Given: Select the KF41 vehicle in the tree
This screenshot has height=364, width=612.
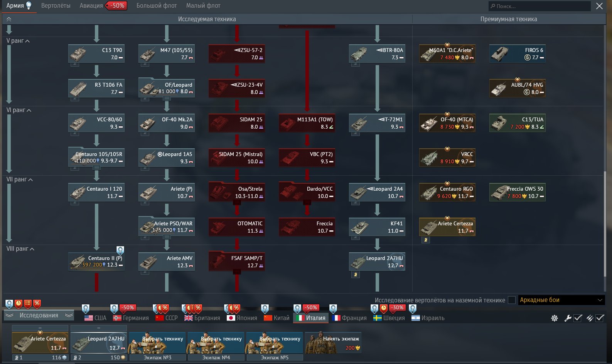Looking at the screenshot, I should tap(377, 227).
